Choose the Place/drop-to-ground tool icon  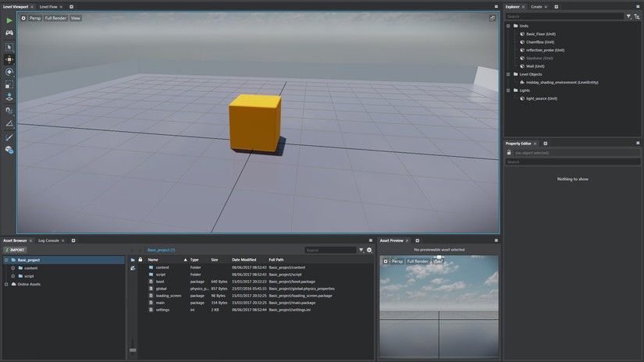pos(9,98)
